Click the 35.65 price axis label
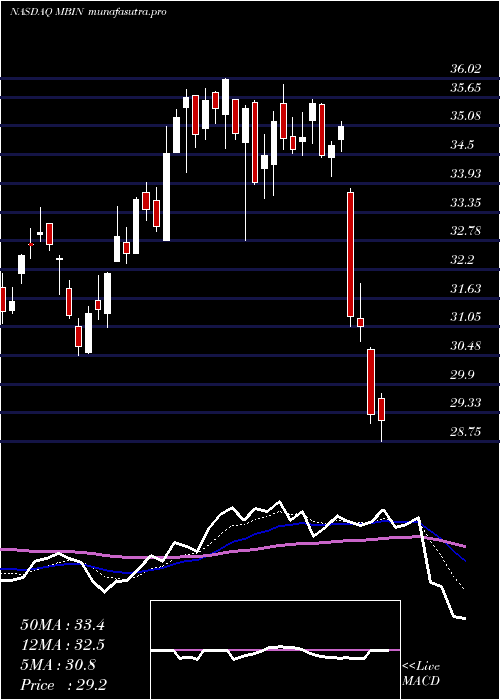 (466, 88)
